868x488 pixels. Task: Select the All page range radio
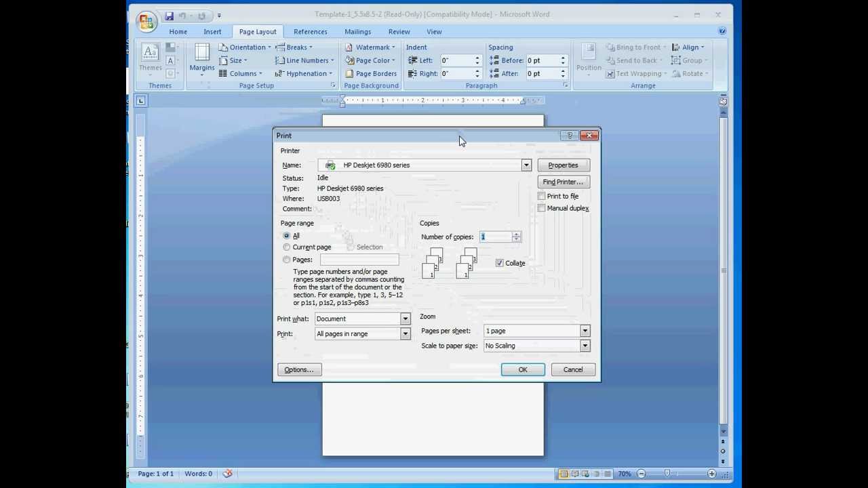287,236
